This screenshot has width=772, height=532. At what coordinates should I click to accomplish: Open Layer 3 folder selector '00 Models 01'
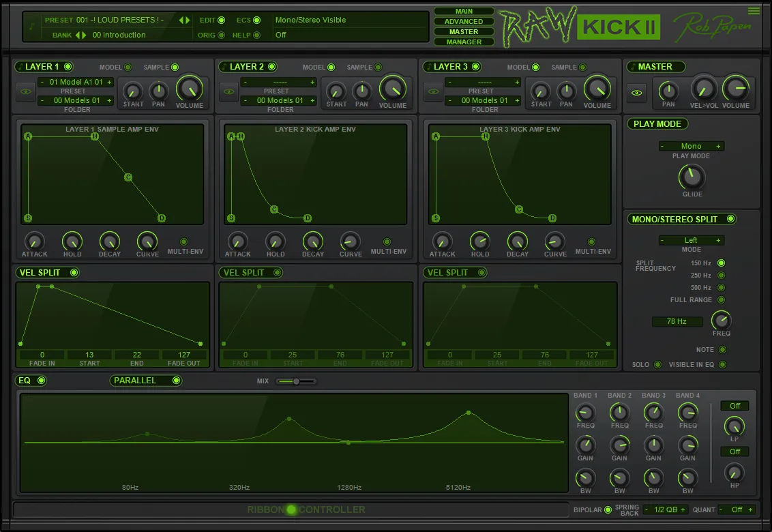tap(484, 100)
